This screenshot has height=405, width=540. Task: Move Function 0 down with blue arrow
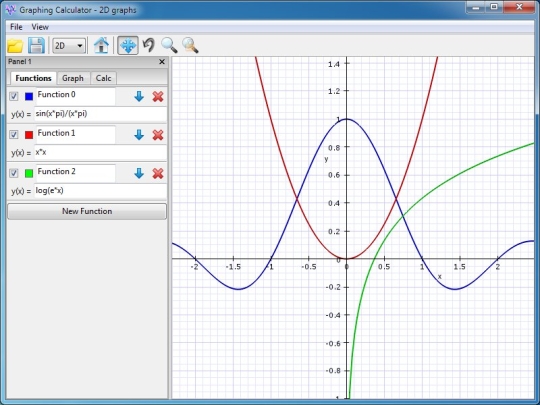[139, 96]
